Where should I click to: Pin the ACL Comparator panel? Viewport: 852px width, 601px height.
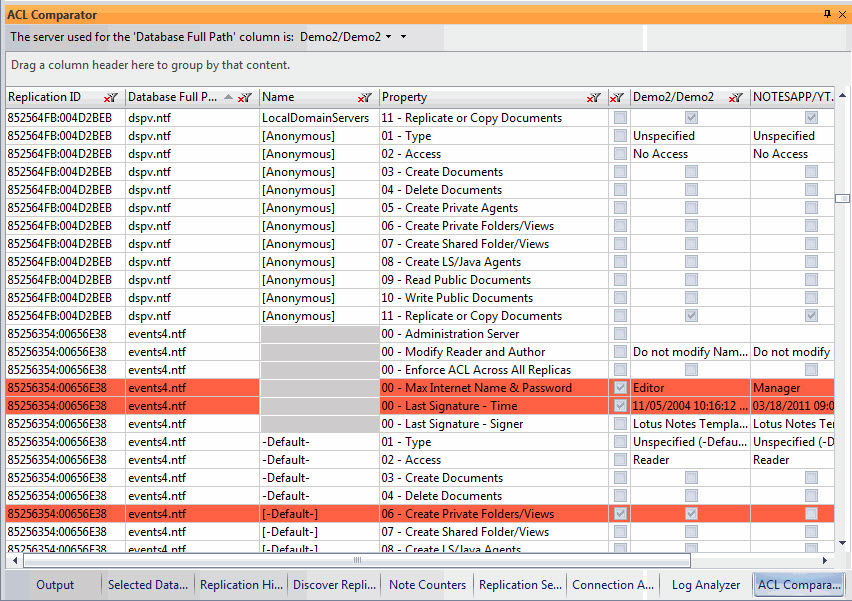pyautogui.click(x=827, y=14)
